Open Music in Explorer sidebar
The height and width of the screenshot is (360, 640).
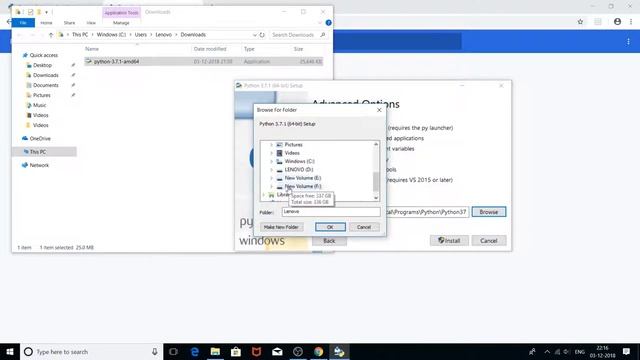click(x=39, y=105)
